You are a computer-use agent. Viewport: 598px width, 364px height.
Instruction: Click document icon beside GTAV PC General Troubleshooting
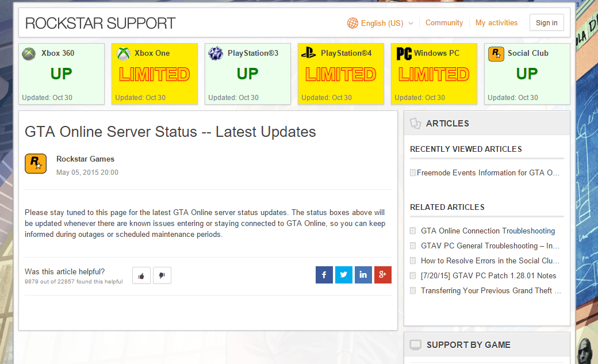(413, 246)
